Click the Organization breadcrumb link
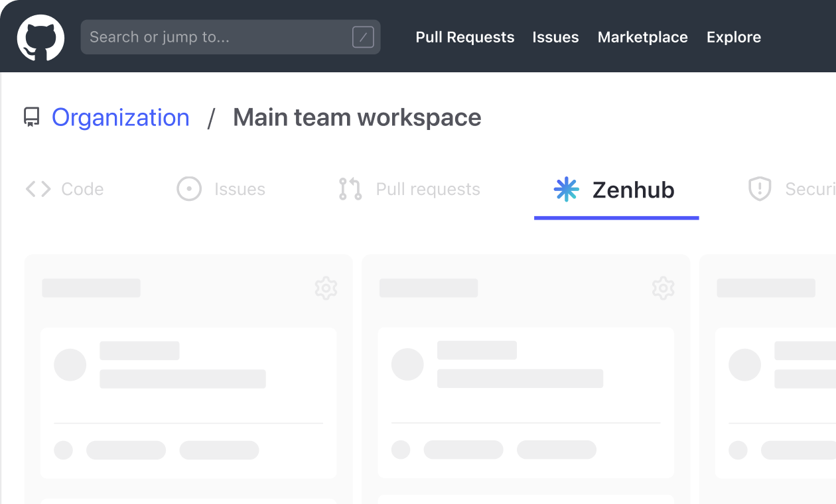The height and width of the screenshot is (504, 836). tap(120, 117)
